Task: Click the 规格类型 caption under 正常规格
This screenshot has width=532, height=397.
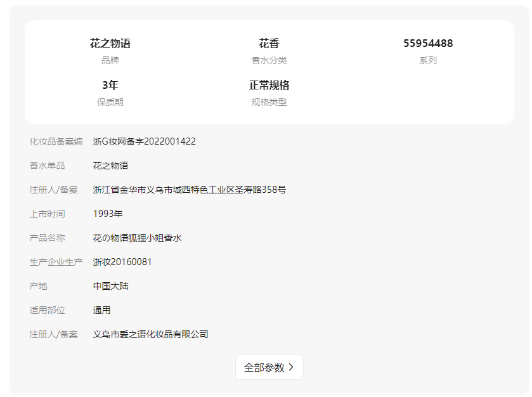Action: pos(269,102)
